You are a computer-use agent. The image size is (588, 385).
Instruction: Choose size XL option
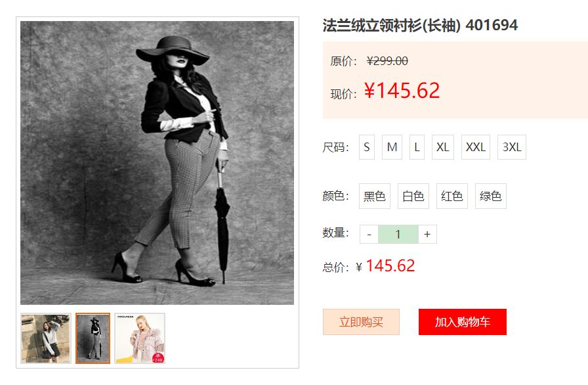pos(443,147)
